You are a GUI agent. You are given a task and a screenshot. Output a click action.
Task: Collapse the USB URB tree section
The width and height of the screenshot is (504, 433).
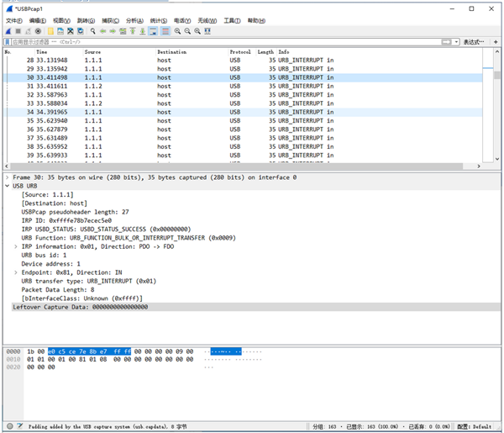8,186
